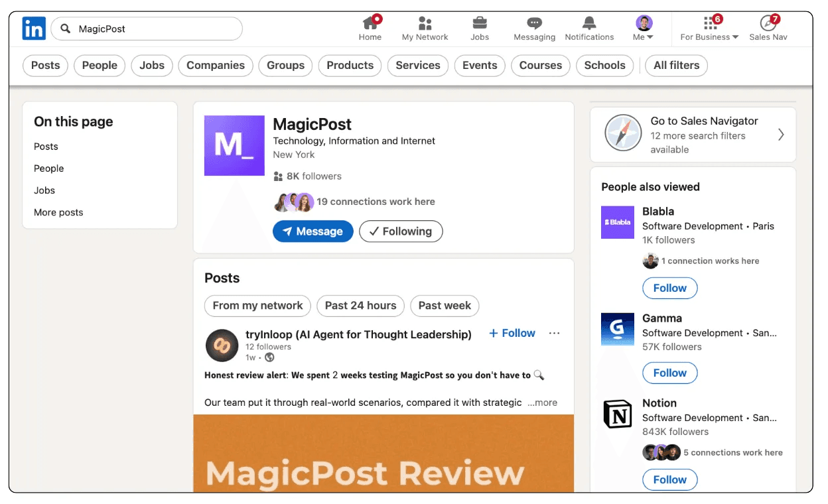Filter results by Jobs
The width and height of the screenshot is (828, 504).
152,66
